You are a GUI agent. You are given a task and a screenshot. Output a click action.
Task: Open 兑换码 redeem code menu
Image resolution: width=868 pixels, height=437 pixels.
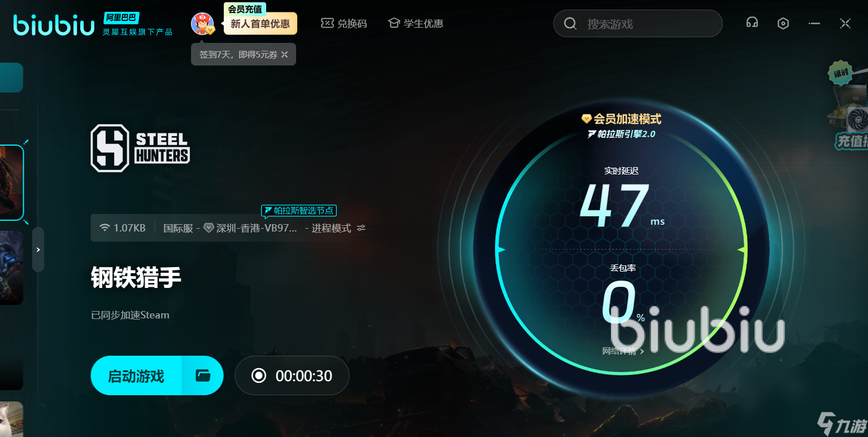pyautogui.click(x=344, y=24)
